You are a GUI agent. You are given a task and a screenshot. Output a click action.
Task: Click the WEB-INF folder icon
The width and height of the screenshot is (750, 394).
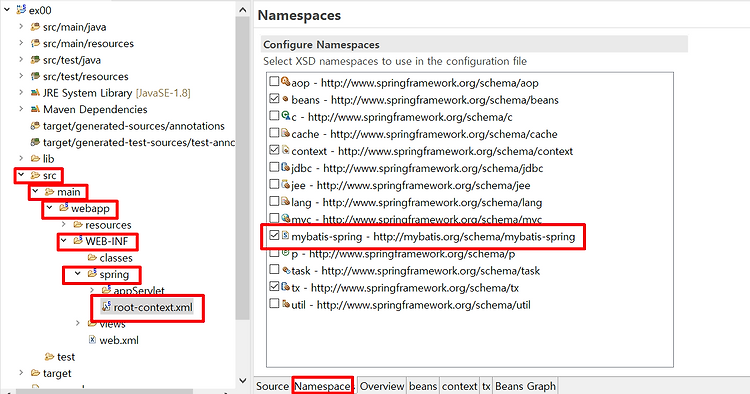click(x=77, y=241)
